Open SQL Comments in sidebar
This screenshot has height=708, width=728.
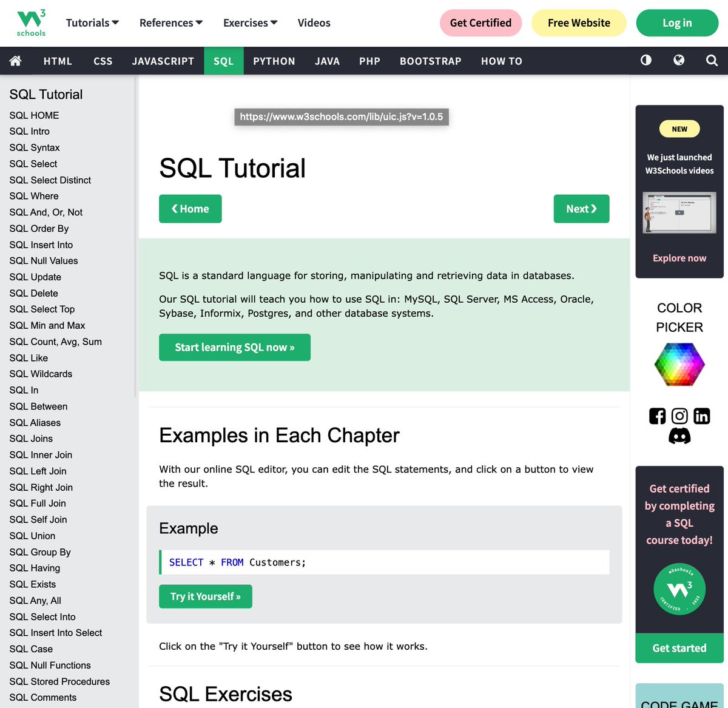click(43, 698)
